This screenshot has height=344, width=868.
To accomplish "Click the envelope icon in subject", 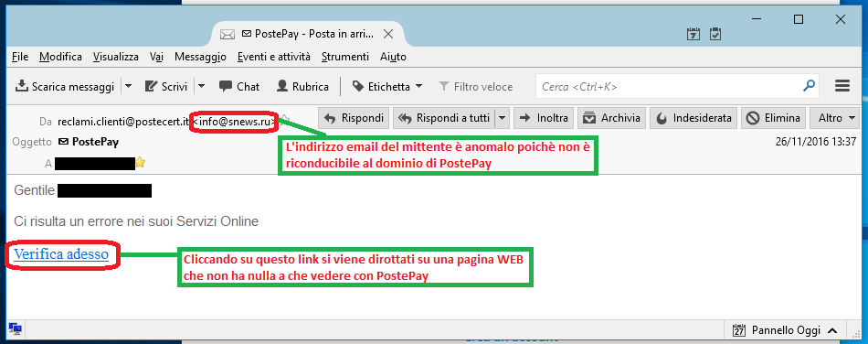I will pyautogui.click(x=63, y=142).
